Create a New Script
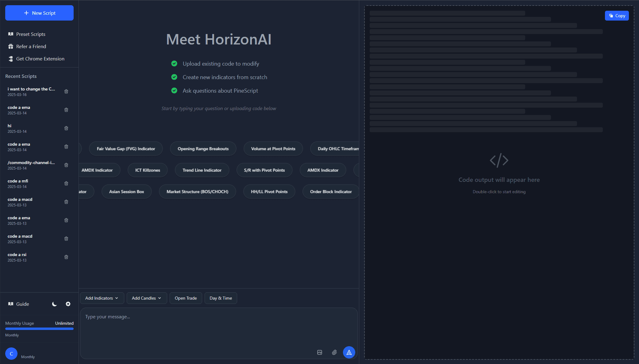639x364 pixels. click(x=39, y=13)
